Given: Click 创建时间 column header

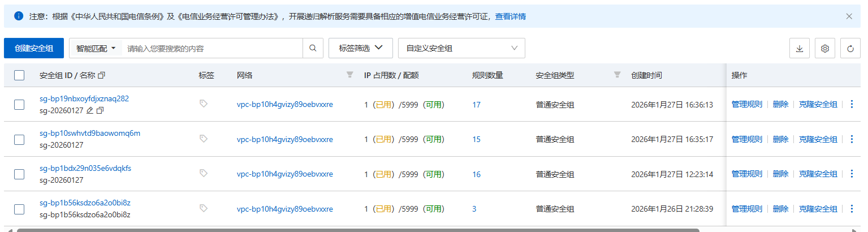Looking at the screenshot, I should point(646,75).
